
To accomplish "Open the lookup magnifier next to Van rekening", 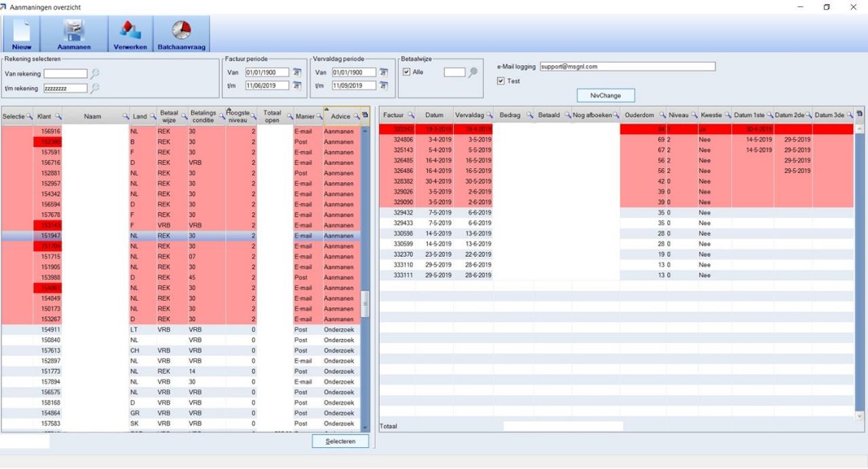I will [x=95, y=74].
